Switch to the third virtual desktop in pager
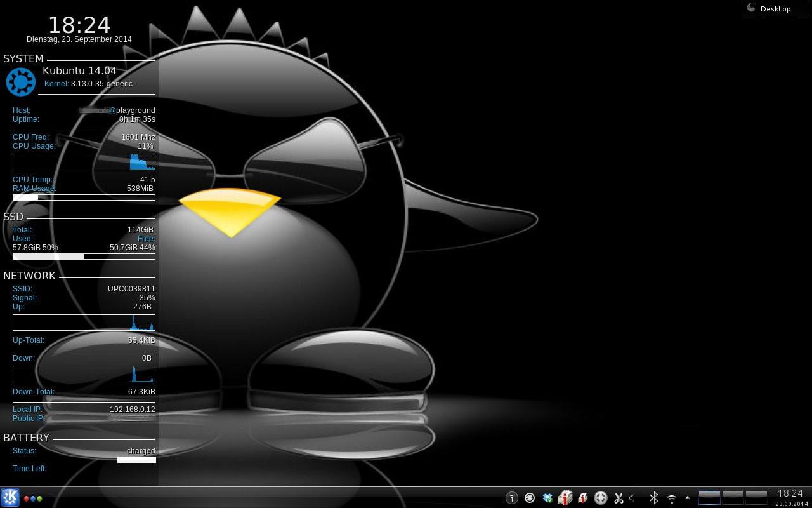This screenshot has width=812, height=508. pyautogui.click(x=756, y=497)
